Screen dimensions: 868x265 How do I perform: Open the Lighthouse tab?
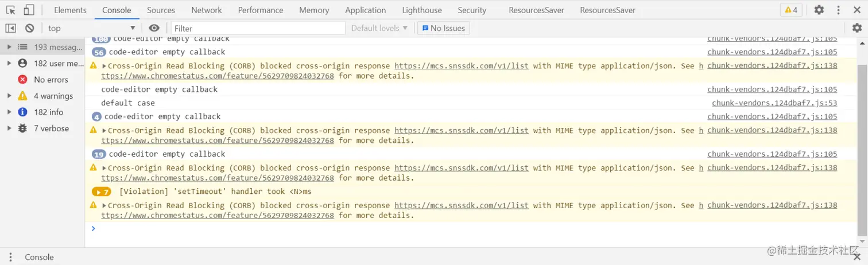click(x=422, y=10)
